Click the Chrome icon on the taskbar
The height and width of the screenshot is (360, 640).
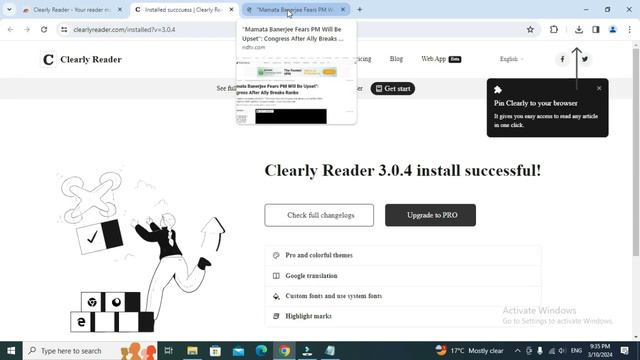coord(284,351)
